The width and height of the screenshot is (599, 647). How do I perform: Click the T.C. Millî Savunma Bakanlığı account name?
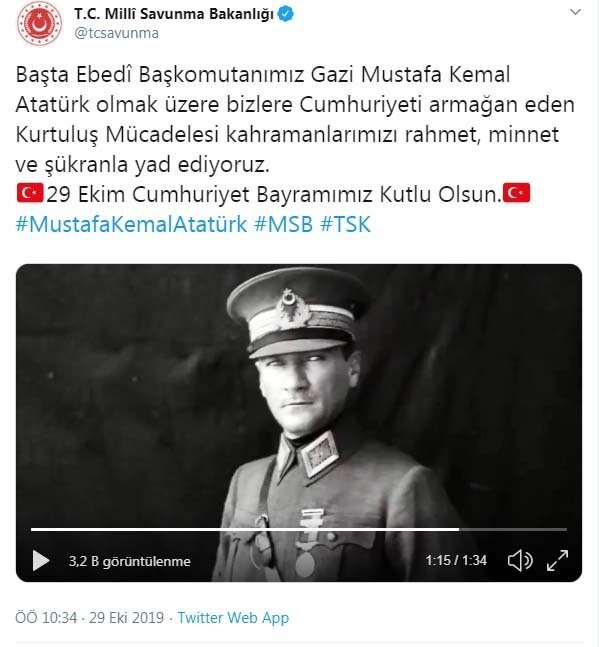tap(174, 14)
